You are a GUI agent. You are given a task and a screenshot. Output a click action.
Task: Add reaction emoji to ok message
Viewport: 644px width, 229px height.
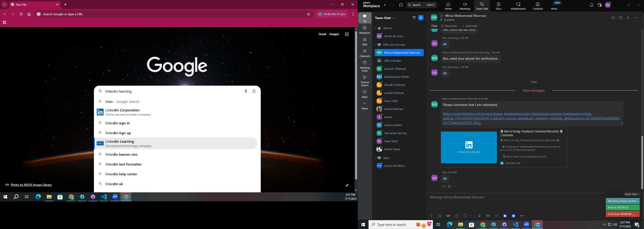(x=449, y=186)
